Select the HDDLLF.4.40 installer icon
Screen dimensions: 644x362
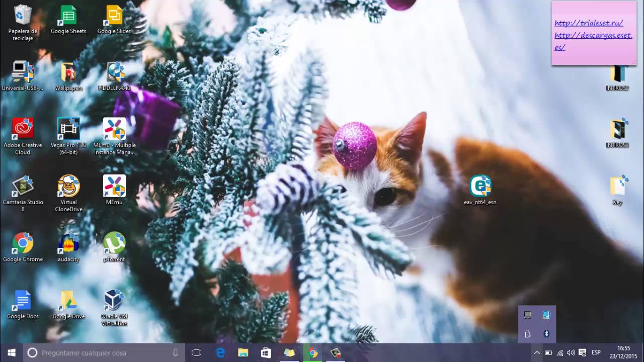(114, 76)
